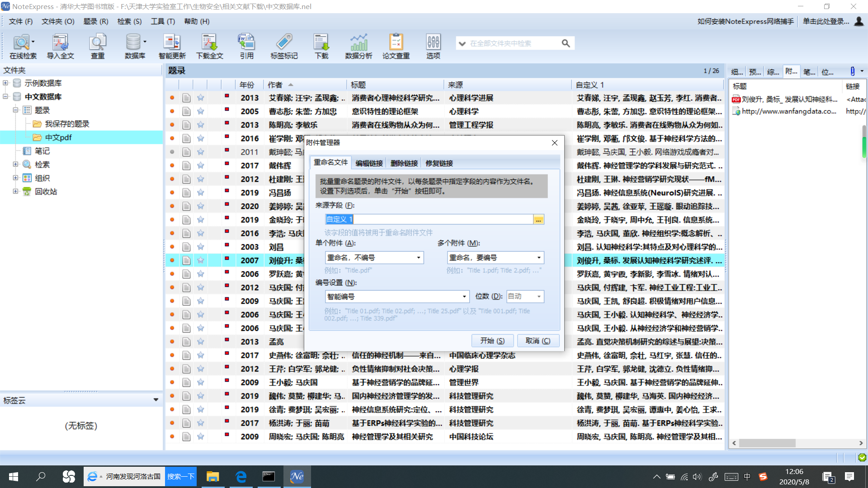Open the 选项 options tool

click(433, 45)
